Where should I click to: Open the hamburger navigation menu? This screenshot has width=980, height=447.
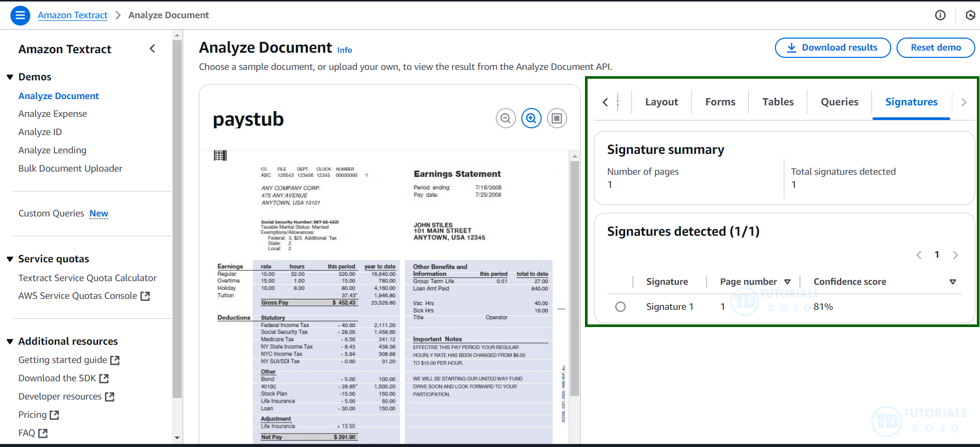pyautogui.click(x=20, y=15)
